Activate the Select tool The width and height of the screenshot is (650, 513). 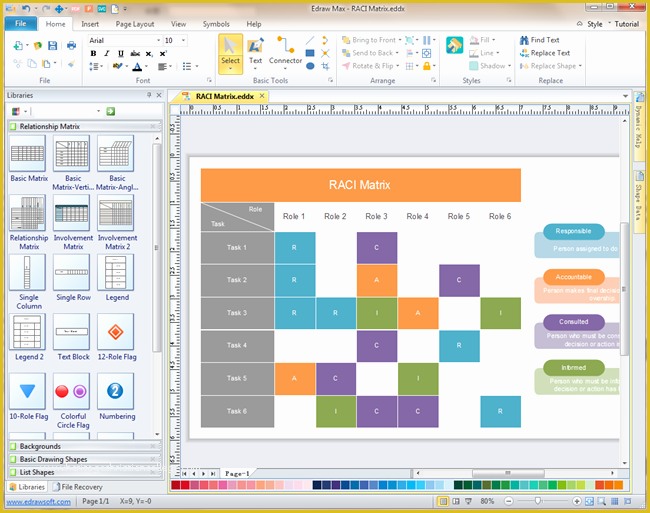point(230,54)
